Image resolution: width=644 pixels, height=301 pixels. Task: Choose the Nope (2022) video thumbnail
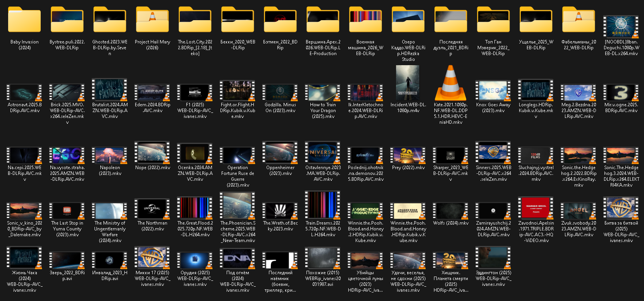(x=152, y=153)
